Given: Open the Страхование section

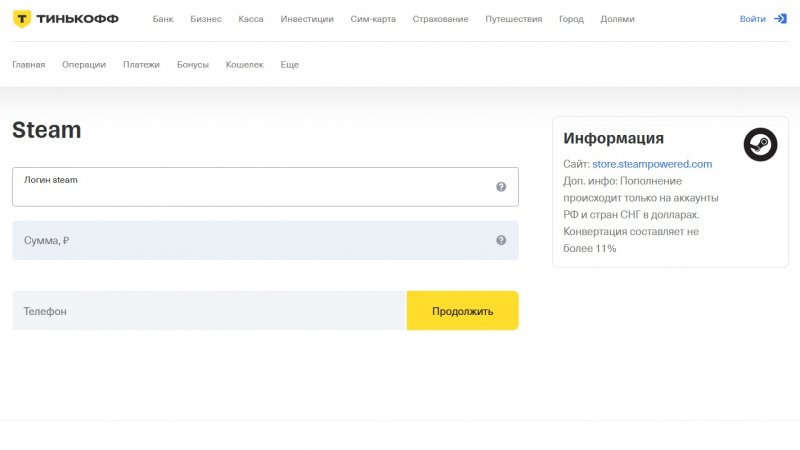Looking at the screenshot, I should 440,19.
